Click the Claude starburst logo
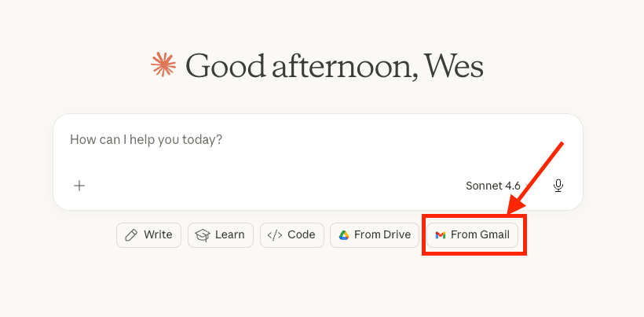 (x=163, y=65)
